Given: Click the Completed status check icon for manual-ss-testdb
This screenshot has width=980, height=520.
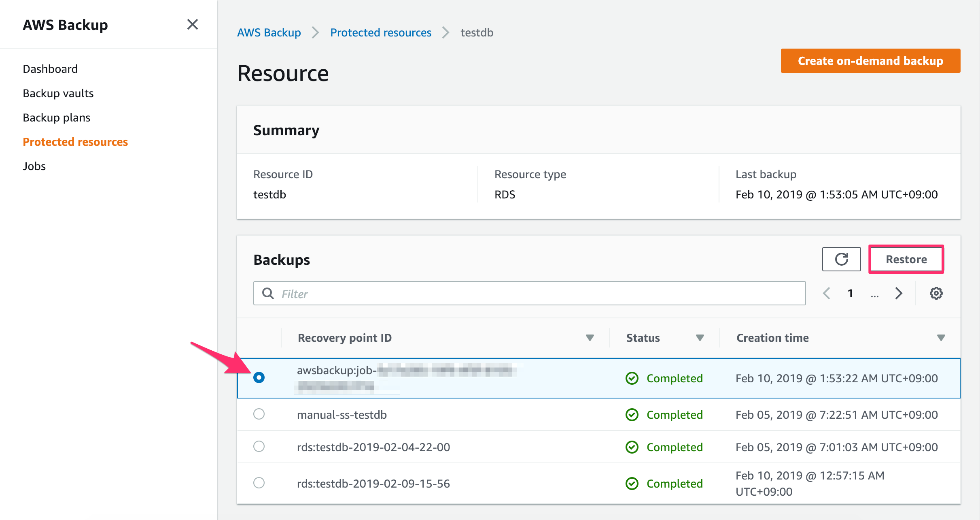Looking at the screenshot, I should pos(632,414).
